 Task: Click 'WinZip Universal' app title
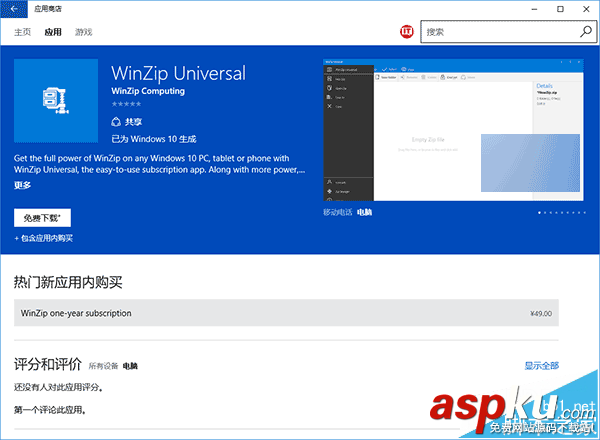click(178, 73)
